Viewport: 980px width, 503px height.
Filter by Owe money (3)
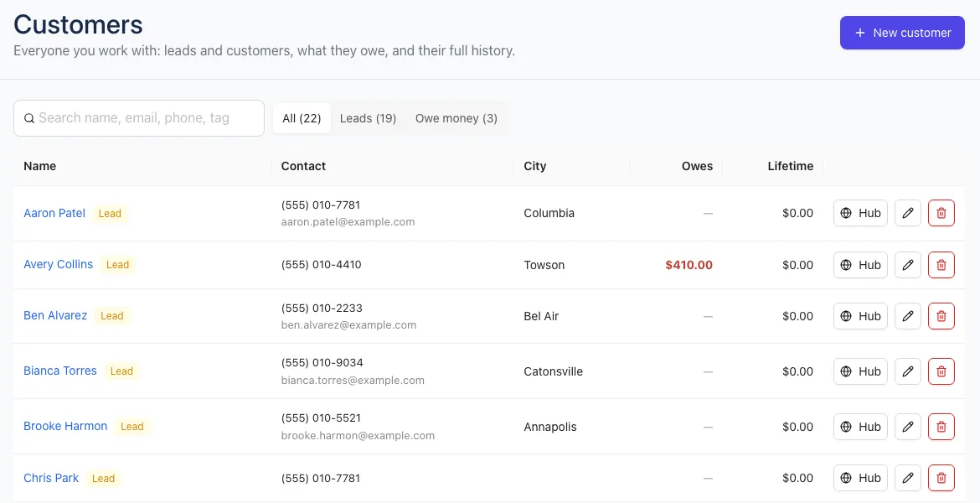click(x=456, y=118)
